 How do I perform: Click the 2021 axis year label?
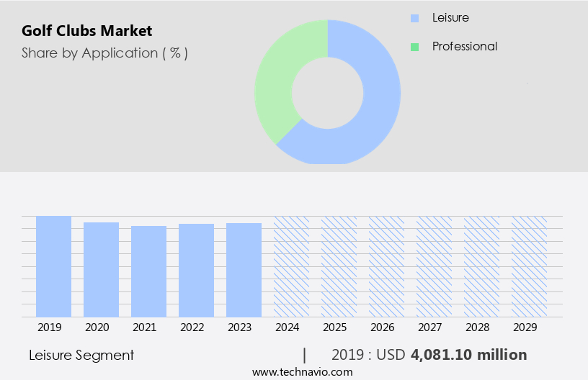point(144,327)
